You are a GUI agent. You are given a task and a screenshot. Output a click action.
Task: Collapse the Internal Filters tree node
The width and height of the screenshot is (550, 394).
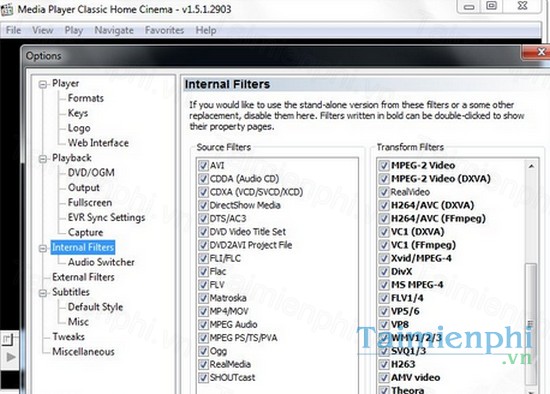pos(43,248)
